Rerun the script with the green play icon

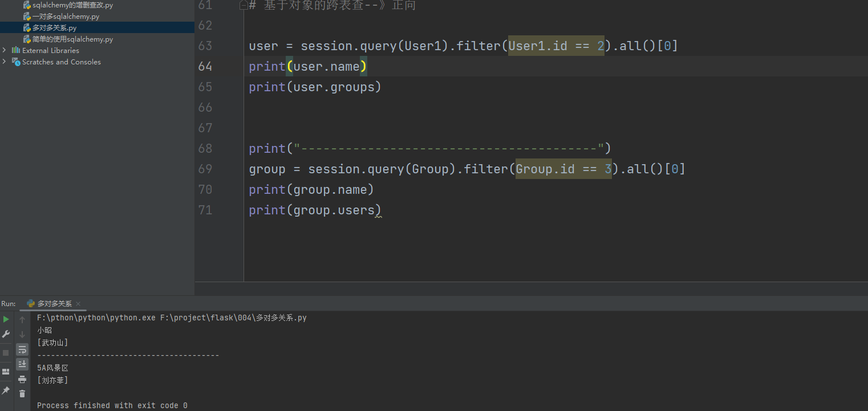point(6,319)
